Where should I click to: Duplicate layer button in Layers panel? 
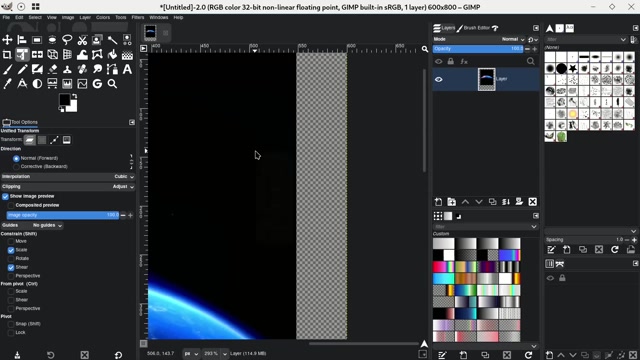[492, 202]
